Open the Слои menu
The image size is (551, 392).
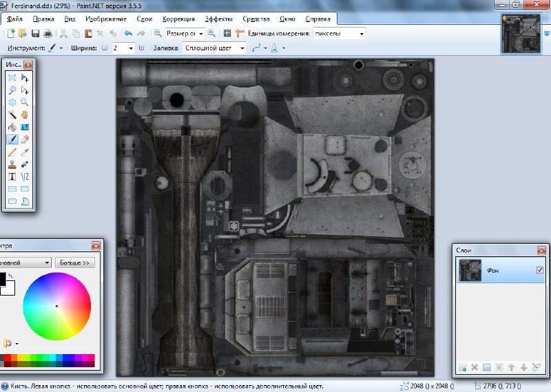(x=144, y=19)
